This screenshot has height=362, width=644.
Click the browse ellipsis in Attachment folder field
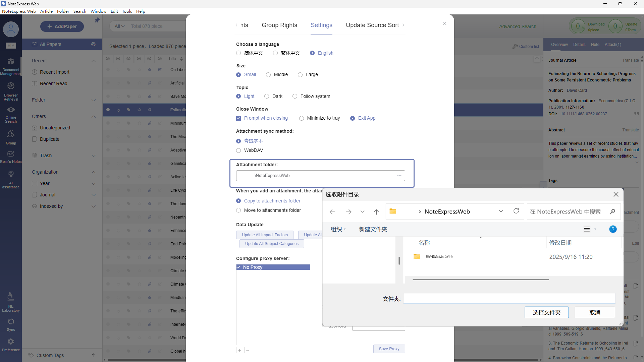(x=399, y=176)
